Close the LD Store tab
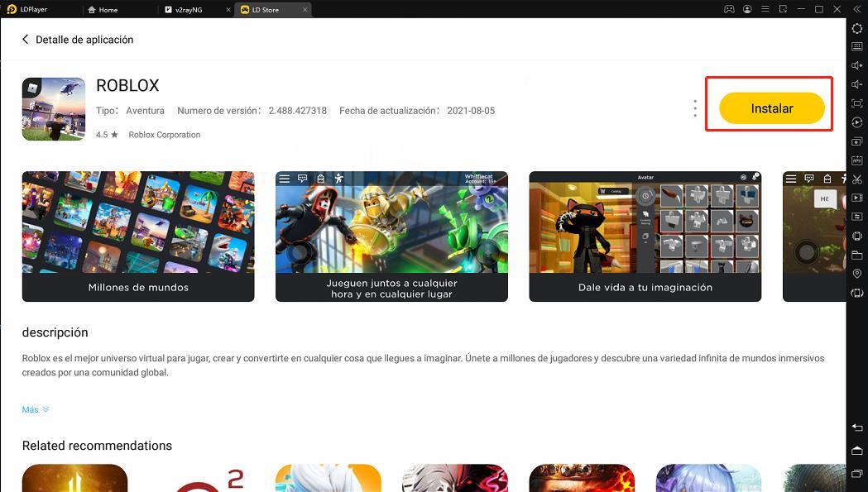The image size is (868, 492). point(305,10)
